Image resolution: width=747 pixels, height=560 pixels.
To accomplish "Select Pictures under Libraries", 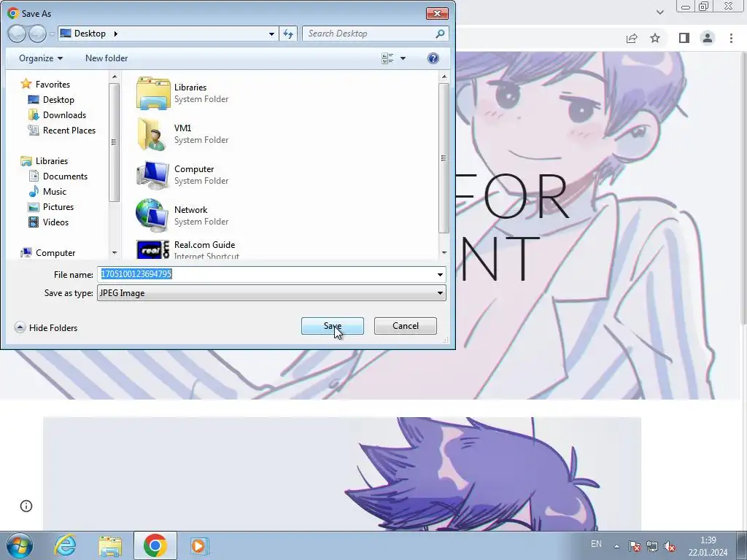I will pos(51,206).
